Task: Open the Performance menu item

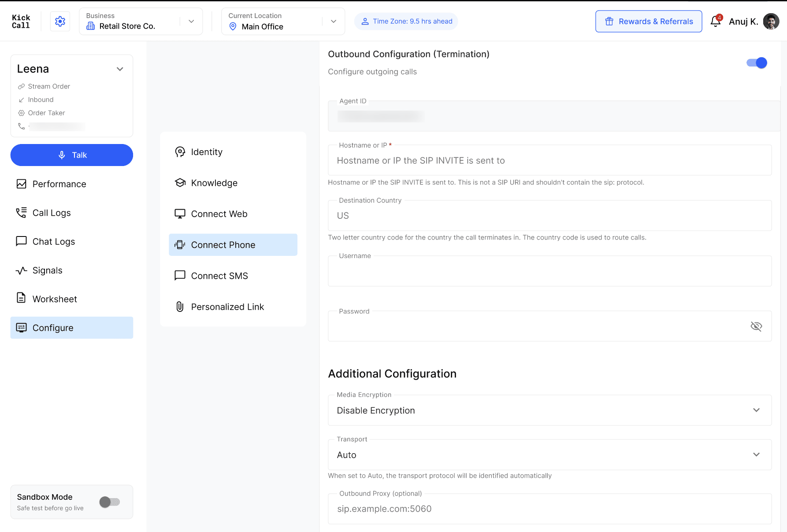Action: coord(72,184)
